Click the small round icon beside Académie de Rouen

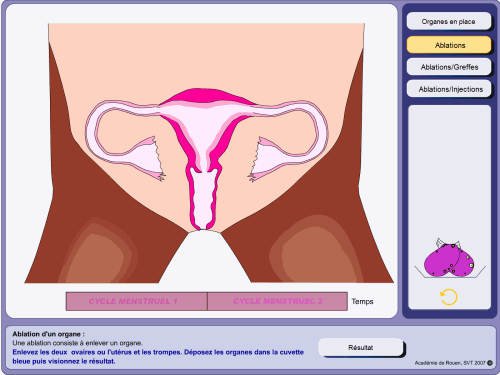pos(490,363)
